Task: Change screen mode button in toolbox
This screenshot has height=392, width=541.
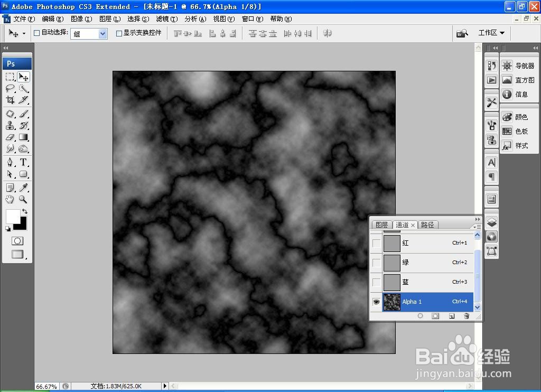Action: coord(18,254)
